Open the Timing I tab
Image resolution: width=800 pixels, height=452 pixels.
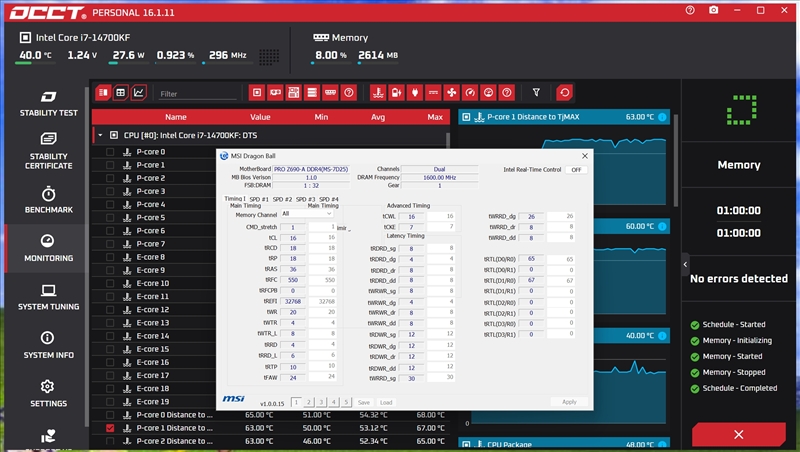(x=235, y=198)
